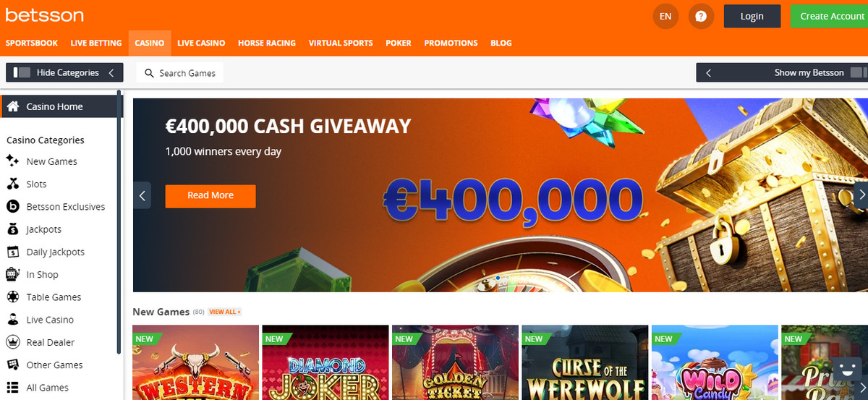Toggle the Hide Categories switch
The width and height of the screenshot is (868, 400).
[x=22, y=72]
